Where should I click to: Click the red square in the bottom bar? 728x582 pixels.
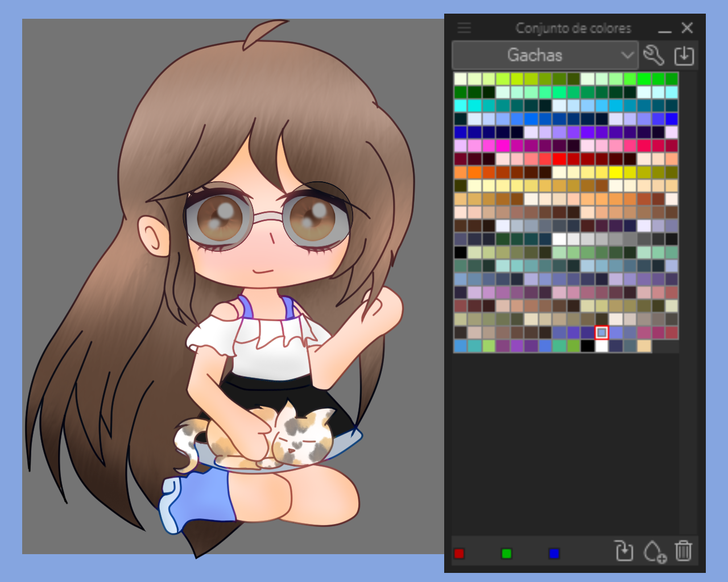click(x=460, y=554)
